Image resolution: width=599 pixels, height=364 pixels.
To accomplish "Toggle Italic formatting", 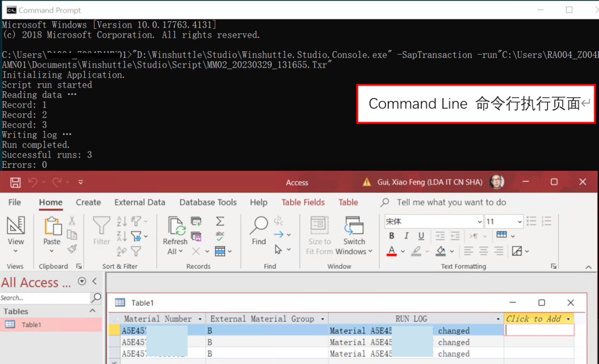I will tap(407, 236).
